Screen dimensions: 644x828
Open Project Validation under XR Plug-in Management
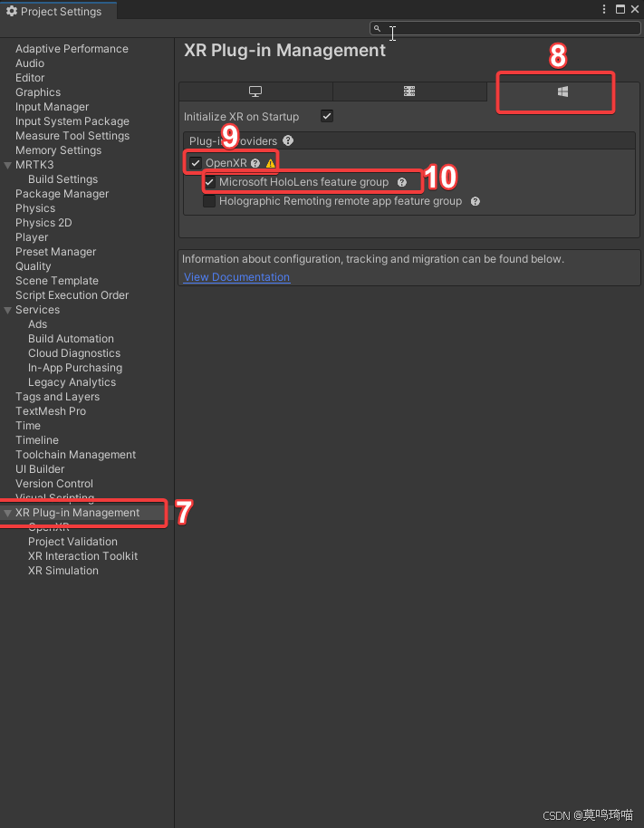(x=72, y=542)
